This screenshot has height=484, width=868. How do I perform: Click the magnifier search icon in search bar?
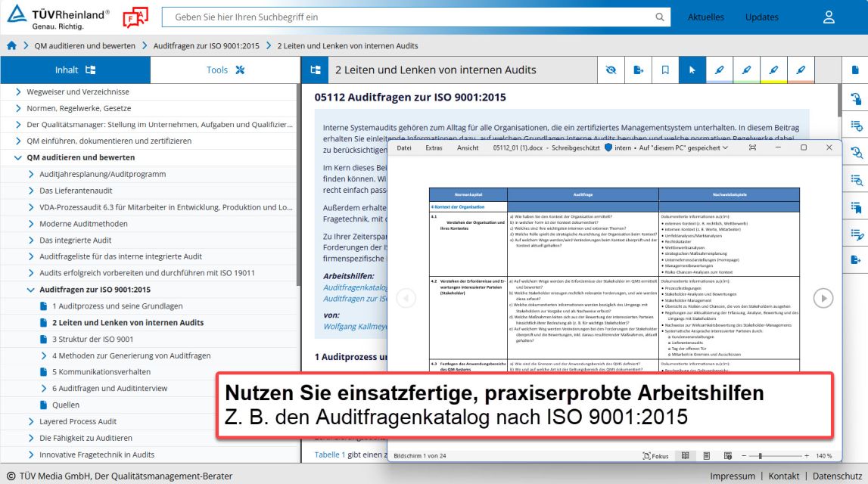659,17
